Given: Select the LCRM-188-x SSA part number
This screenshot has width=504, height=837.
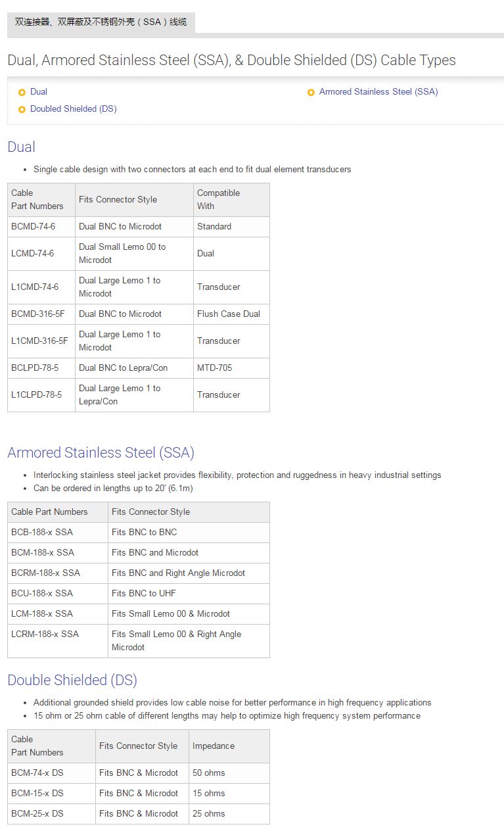Looking at the screenshot, I should pos(45,634).
